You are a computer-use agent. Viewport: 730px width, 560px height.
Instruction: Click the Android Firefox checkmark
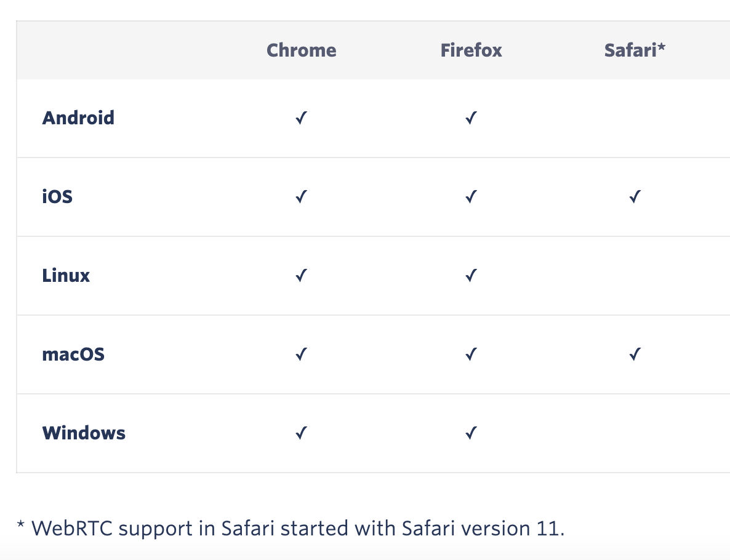[x=471, y=118]
